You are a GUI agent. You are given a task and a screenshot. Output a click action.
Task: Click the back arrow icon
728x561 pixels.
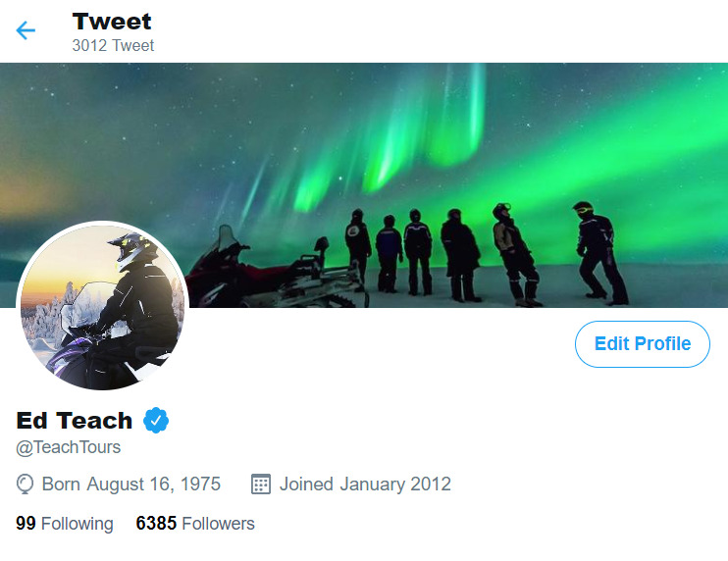tap(26, 30)
